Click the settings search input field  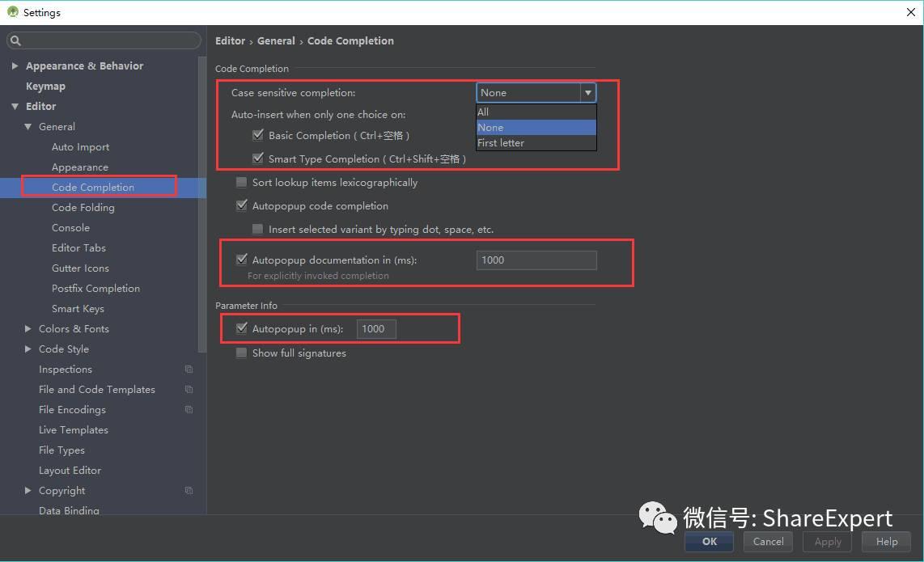(104, 40)
